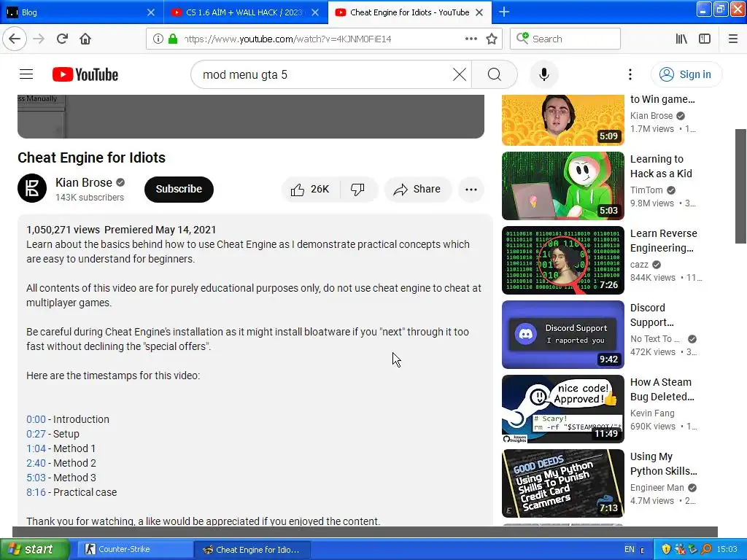Switch to CS 1.6 AIM + WALL HACK tab
The height and width of the screenshot is (560, 747).
pos(245,12)
